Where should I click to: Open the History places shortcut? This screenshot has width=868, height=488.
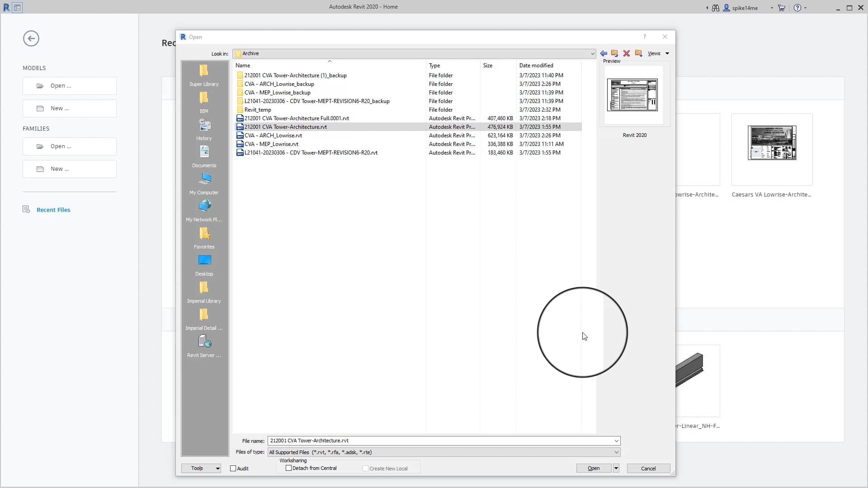(x=204, y=129)
